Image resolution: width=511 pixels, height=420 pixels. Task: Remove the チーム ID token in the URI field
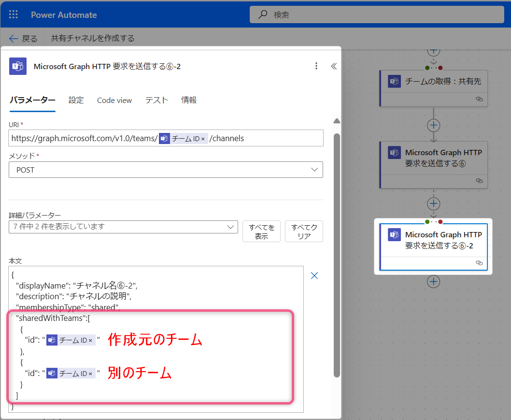[x=203, y=139]
